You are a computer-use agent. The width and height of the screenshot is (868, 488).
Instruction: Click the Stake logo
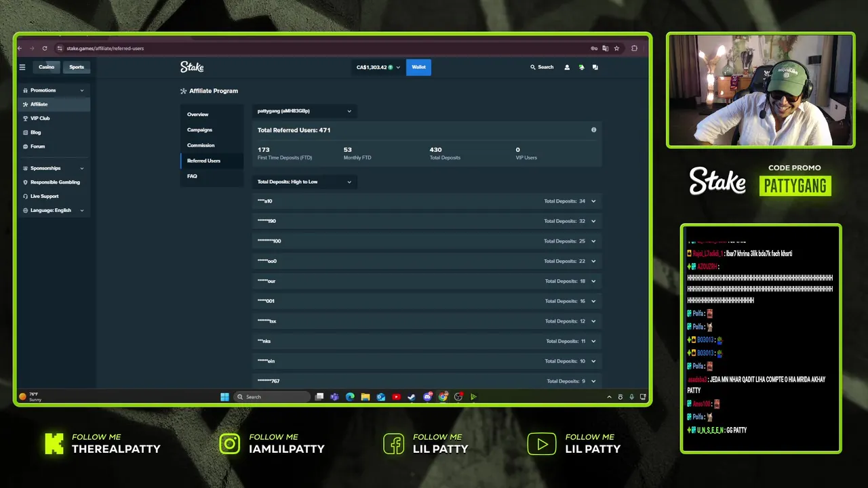click(192, 67)
